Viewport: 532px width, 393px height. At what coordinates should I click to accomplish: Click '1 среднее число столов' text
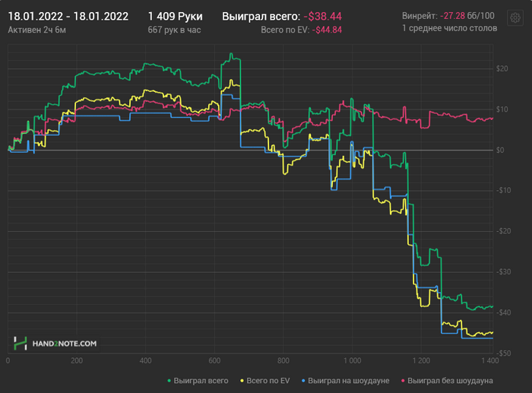tap(450, 28)
